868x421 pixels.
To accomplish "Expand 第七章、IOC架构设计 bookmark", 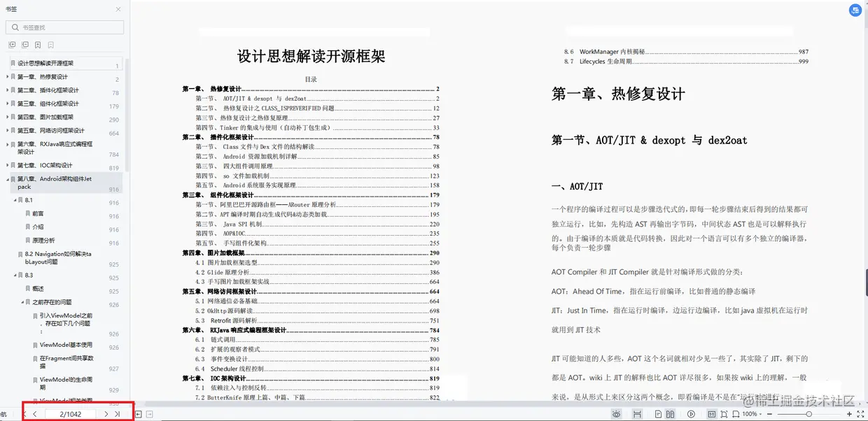I will [7, 165].
